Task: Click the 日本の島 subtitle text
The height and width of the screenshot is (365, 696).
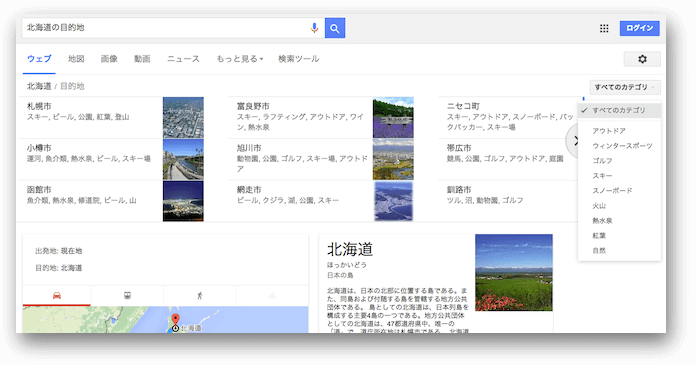Action: 340,275
